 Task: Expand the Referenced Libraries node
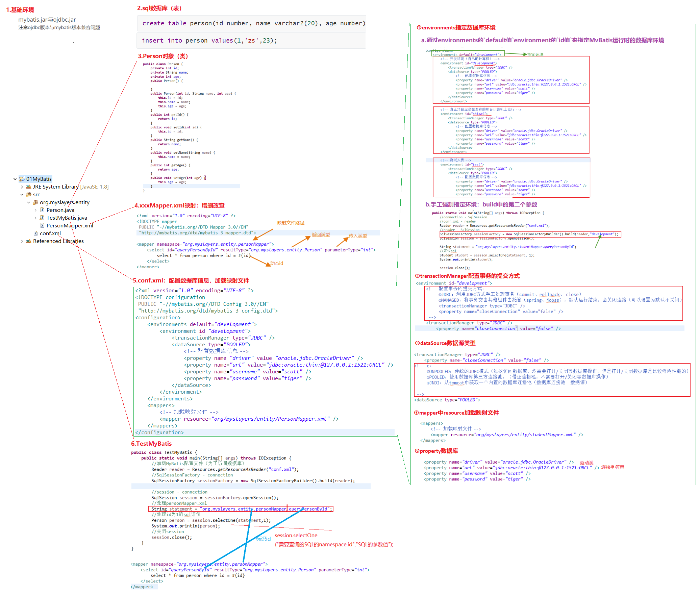pyautogui.click(x=22, y=241)
